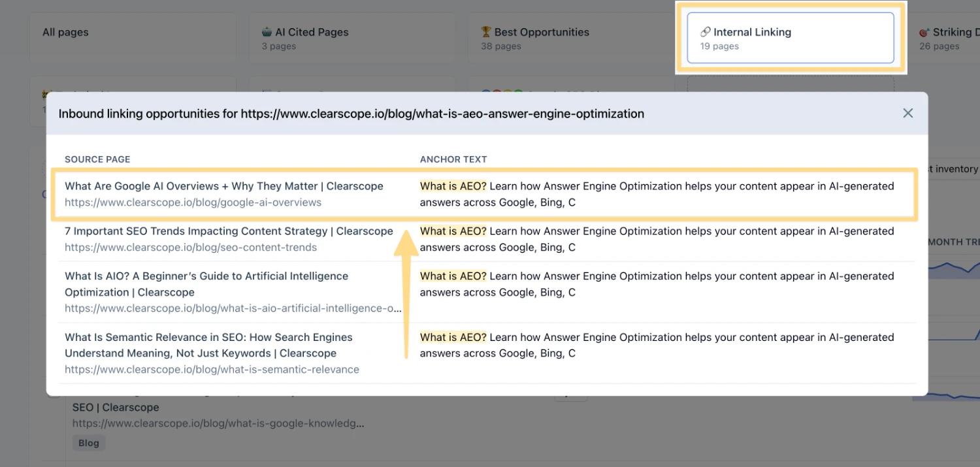Click the dialog title with the what-is-aeo URL
This screenshot has height=467, width=980.
351,114
